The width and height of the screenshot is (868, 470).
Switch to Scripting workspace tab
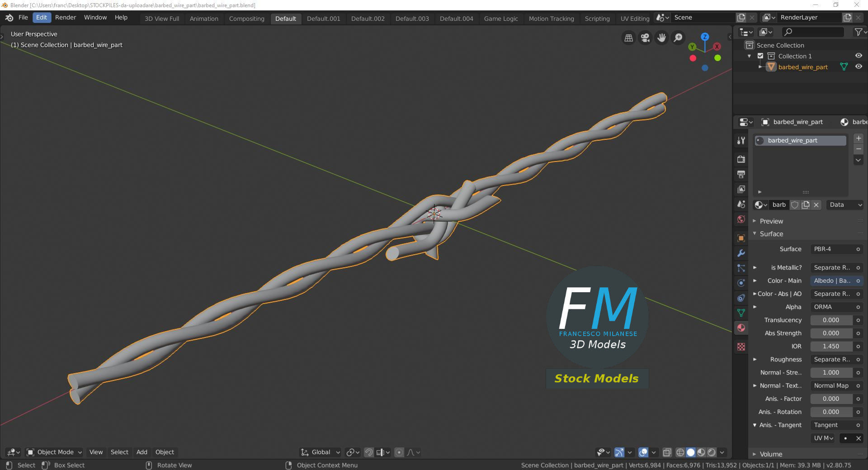click(597, 19)
